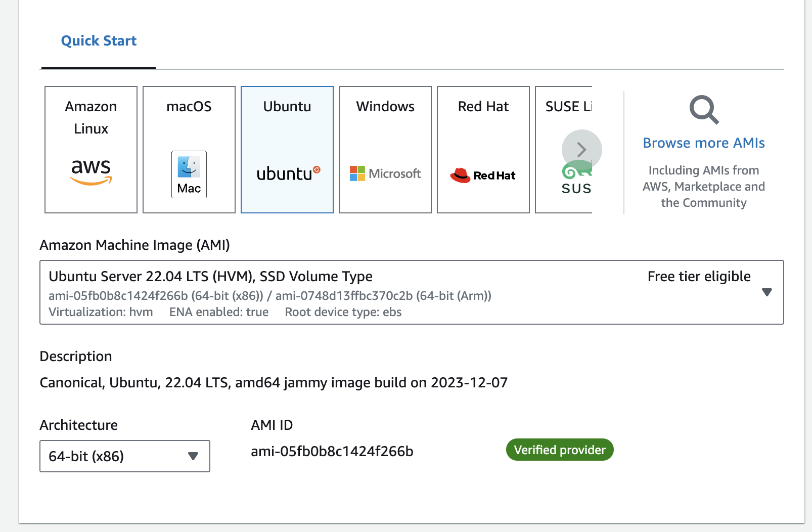Image resolution: width=812 pixels, height=532 pixels.
Task: Click the ENA enabled: true text
Action: [x=219, y=312]
